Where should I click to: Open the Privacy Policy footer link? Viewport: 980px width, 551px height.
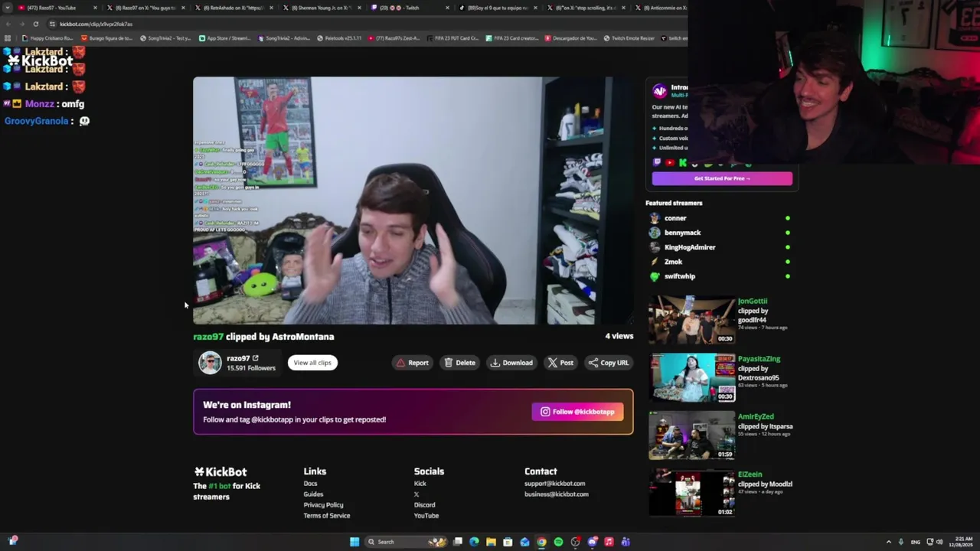click(x=323, y=505)
